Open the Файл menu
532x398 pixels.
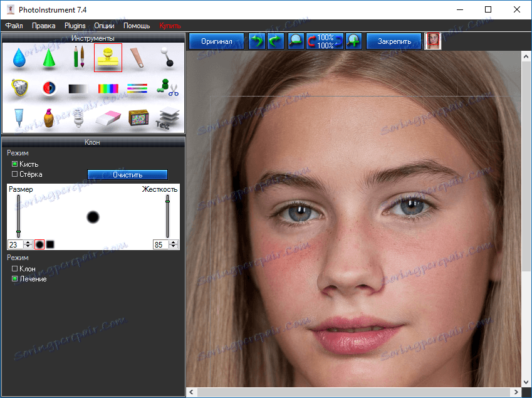point(14,26)
